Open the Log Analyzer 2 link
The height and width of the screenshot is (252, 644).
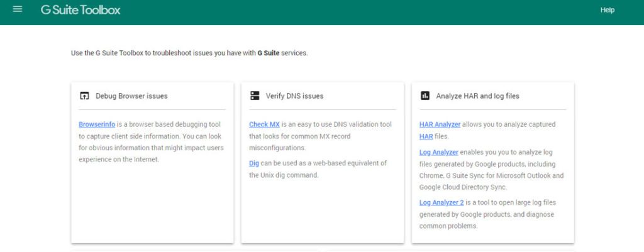coord(441,202)
